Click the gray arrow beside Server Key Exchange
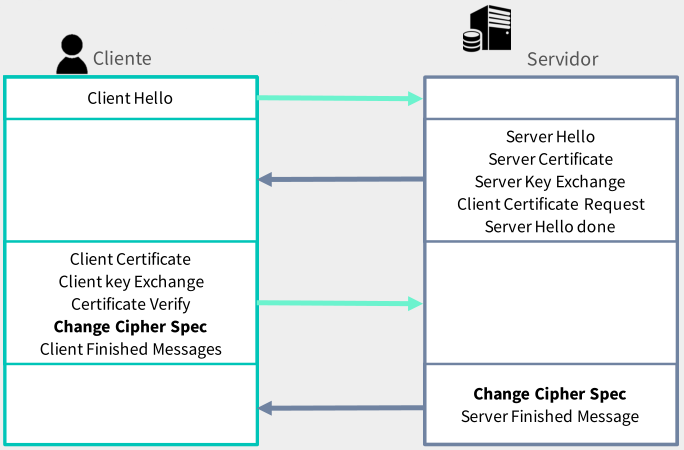Viewport: 684px width, 450px height. [340, 180]
